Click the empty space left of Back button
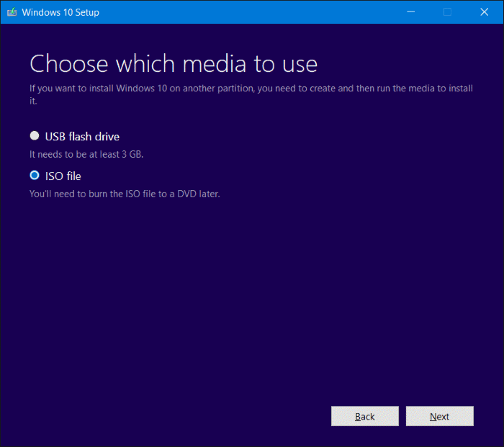The width and height of the screenshot is (504, 447). (x=180, y=416)
